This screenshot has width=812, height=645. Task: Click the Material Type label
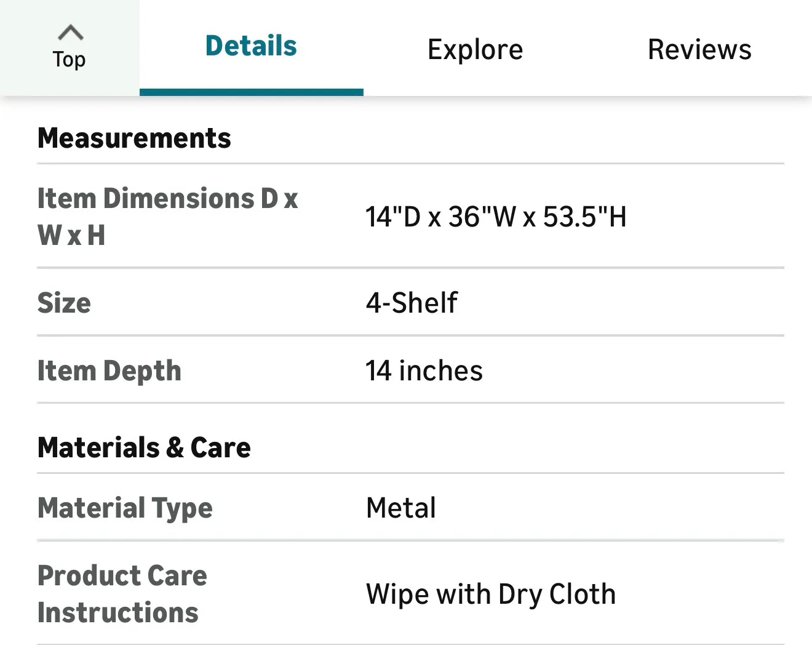click(125, 508)
